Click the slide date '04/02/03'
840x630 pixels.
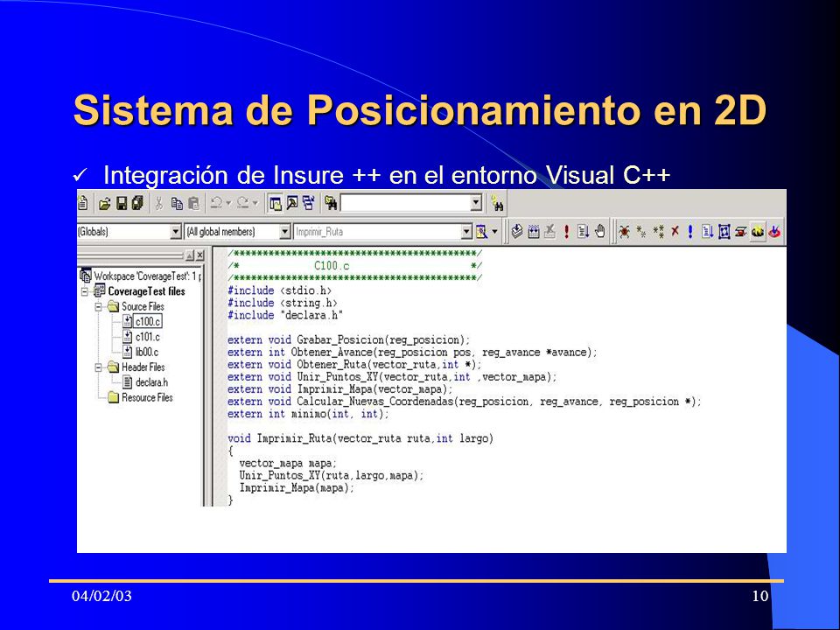(101, 596)
